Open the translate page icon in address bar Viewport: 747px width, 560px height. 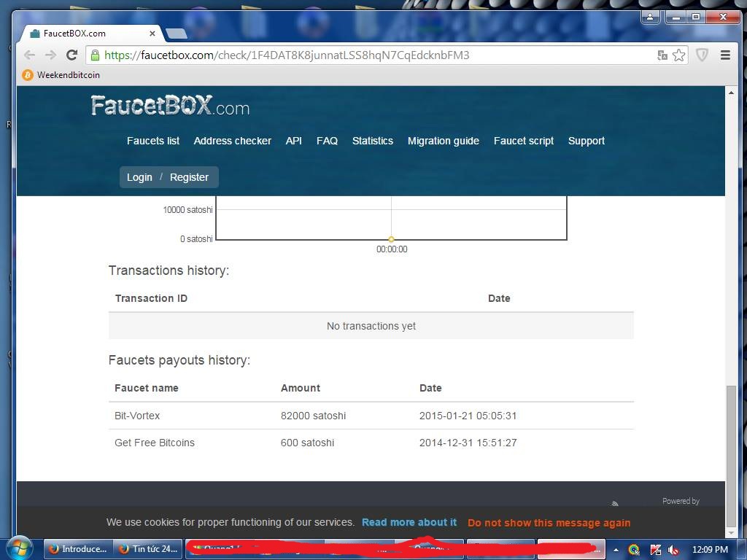(662, 55)
